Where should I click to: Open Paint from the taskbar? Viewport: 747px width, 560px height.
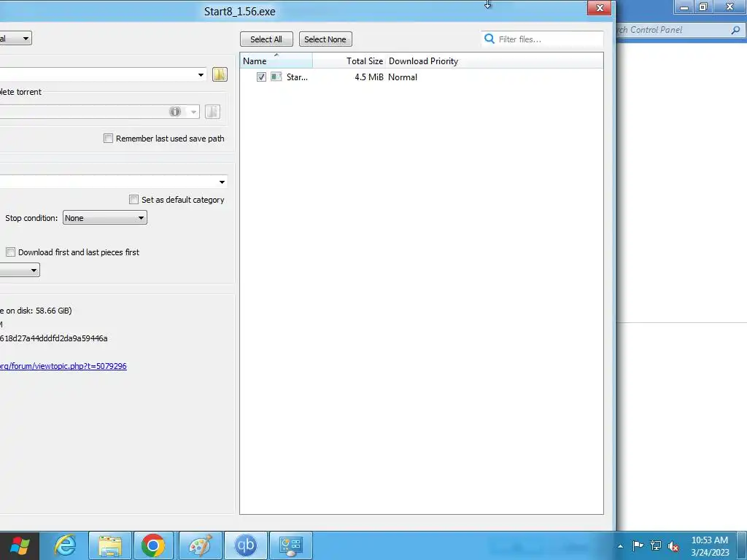(200, 545)
